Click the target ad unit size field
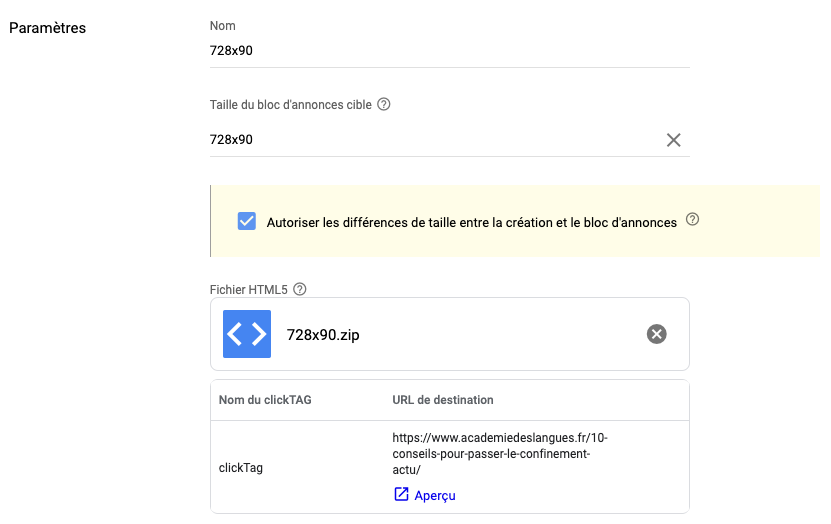Screen dimensions: 831x524 click(x=435, y=140)
